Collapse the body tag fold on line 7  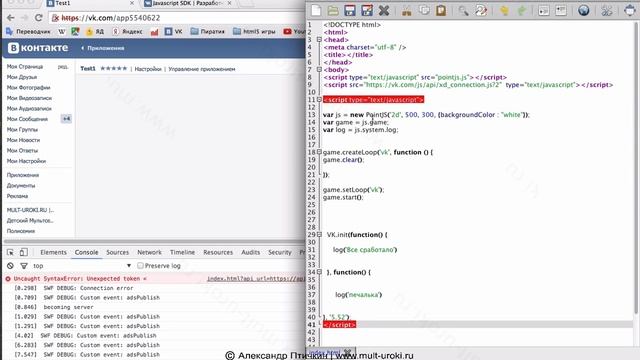[x=319, y=70]
